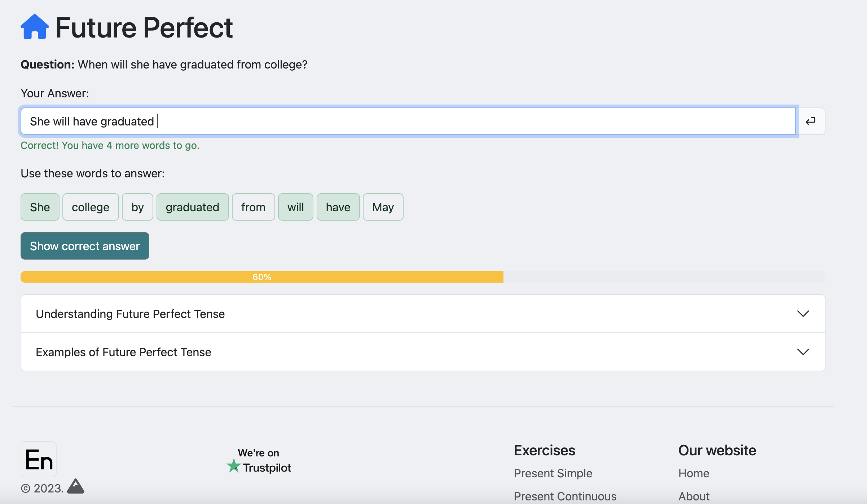This screenshot has height=504, width=867.
Task: Focus the Your Answer text field
Action: pos(408,121)
